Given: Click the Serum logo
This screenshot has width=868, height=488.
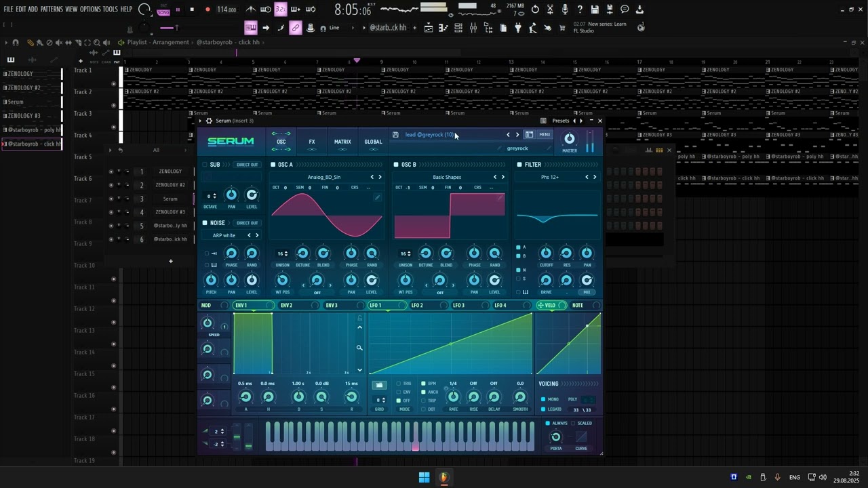Looking at the screenshot, I should point(231,141).
